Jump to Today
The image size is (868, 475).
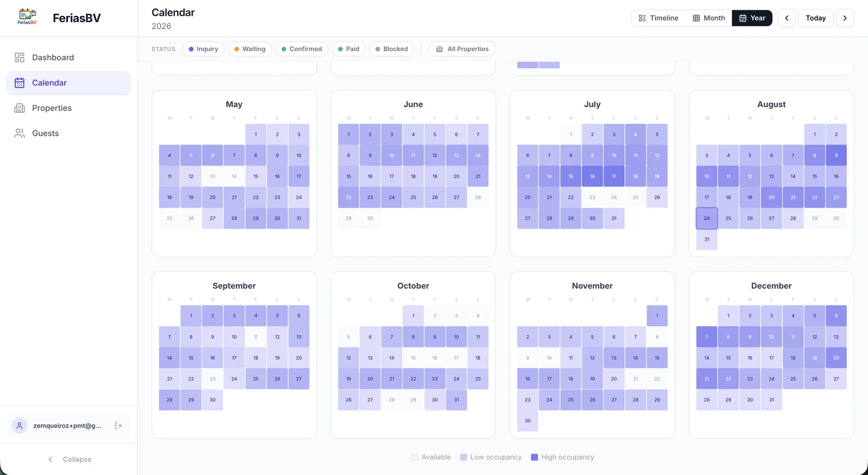pos(815,18)
